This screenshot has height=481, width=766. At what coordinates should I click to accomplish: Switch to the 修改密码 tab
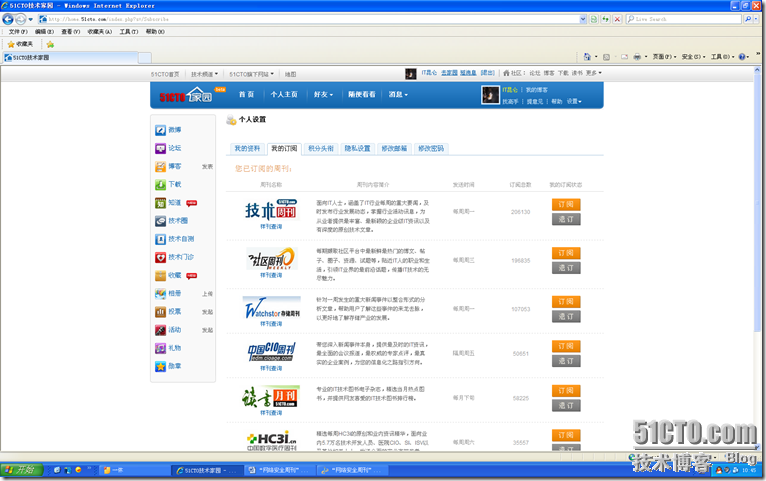click(430, 148)
